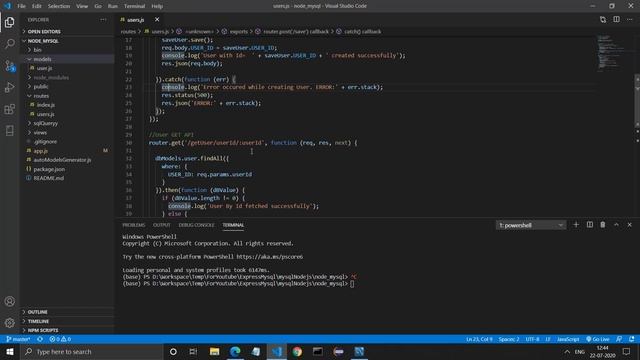Open the File menu
The height and width of the screenshot is (360, 640).
tap(21, 6)
